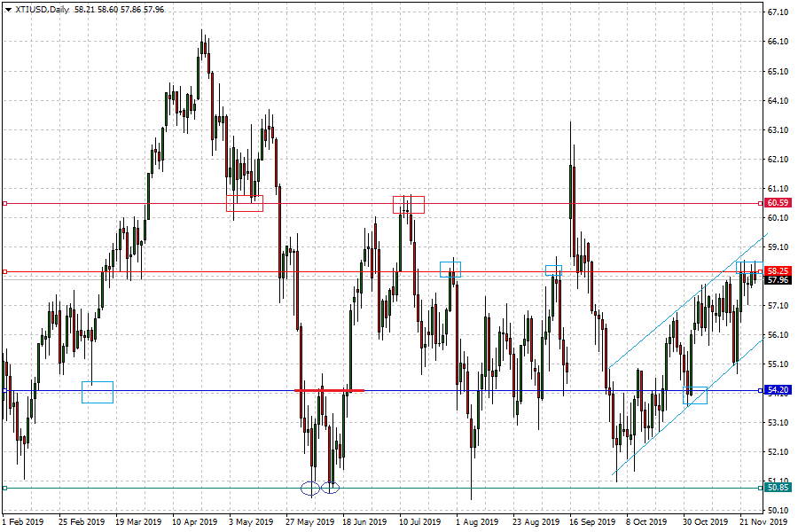The image size is (798, 532).
Task: Click the 10 Apr 2019 date label
Action: (x=195, y=522)
